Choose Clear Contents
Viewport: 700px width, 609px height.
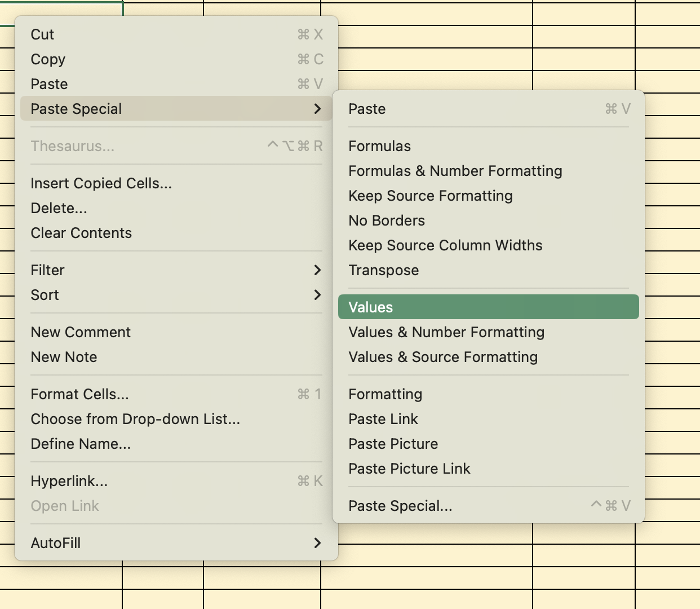[81, 233]
